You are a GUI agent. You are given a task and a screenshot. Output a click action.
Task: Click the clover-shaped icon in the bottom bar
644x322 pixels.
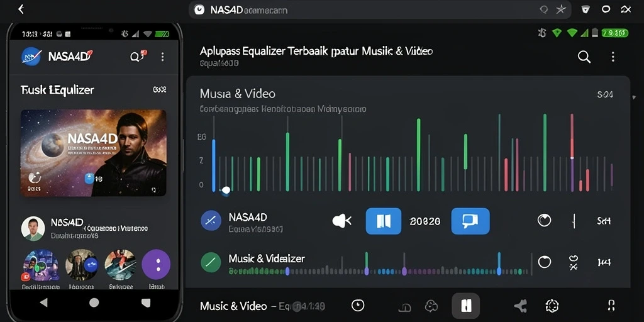pyautogui.click(x=431, y=306)
